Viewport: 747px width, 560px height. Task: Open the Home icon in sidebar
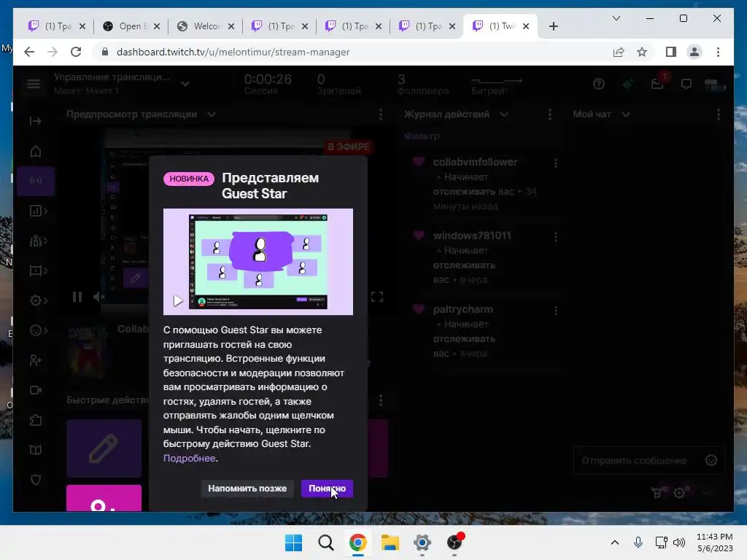pyautogui.click(x=35, y=152)
